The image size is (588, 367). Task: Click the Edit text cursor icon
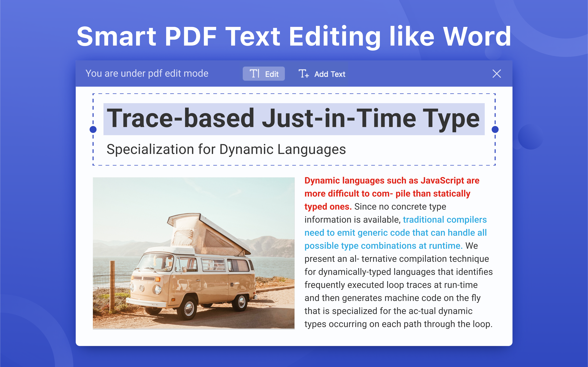coord(254,74)
